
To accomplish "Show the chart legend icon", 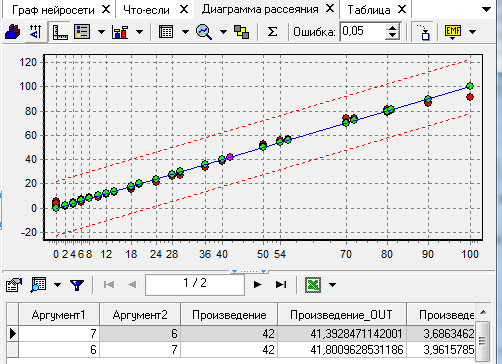I will (x=82, y=32).
